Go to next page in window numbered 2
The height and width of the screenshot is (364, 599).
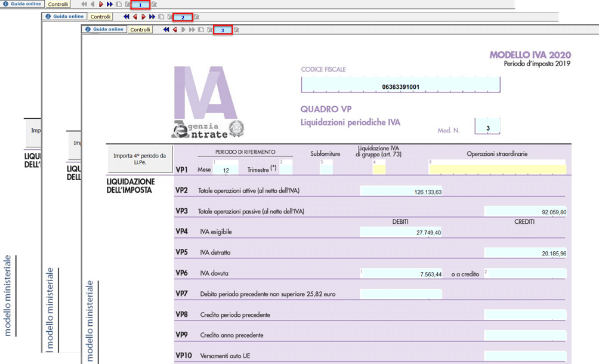(x=144, y=17)
